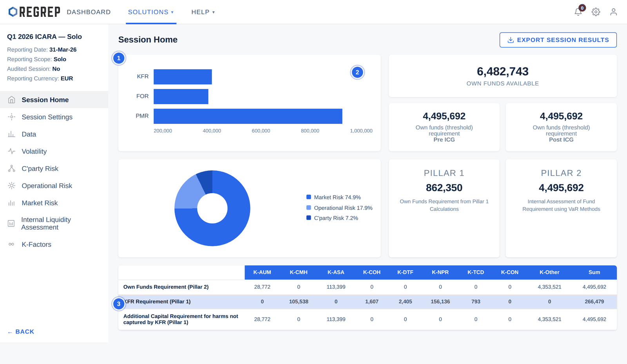Click the K-AUM column header
This screenshot has height=364, width=627.
[262, 272]
